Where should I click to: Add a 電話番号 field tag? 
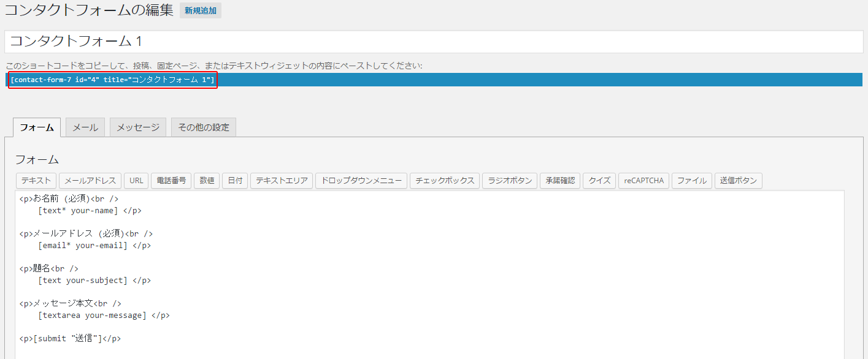tap(171, 181)
